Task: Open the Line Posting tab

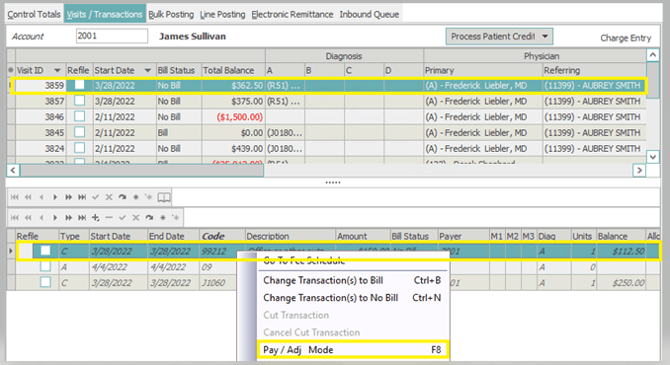Action: (x=223, y=14)
